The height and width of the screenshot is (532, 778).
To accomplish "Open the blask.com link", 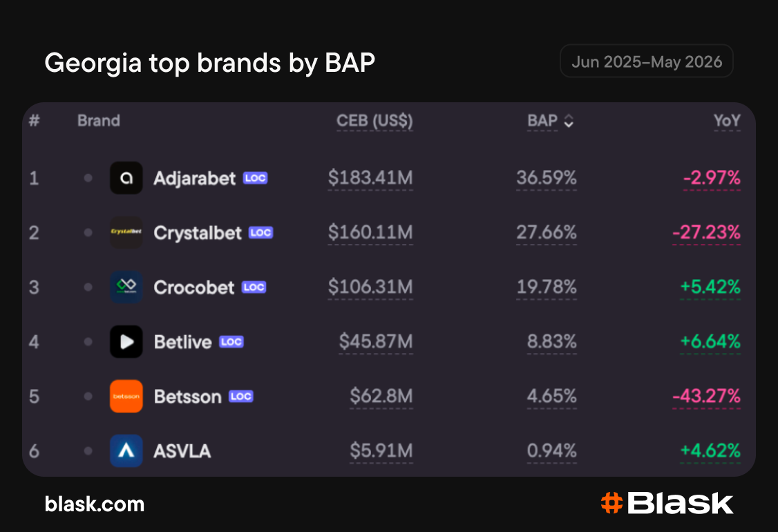I will (x=94, y=504).
